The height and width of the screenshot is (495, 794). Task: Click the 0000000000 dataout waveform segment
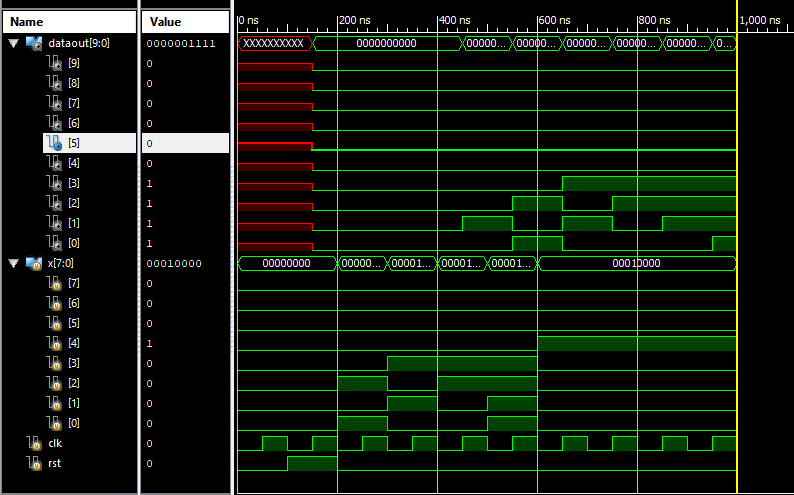coord(387,44)
